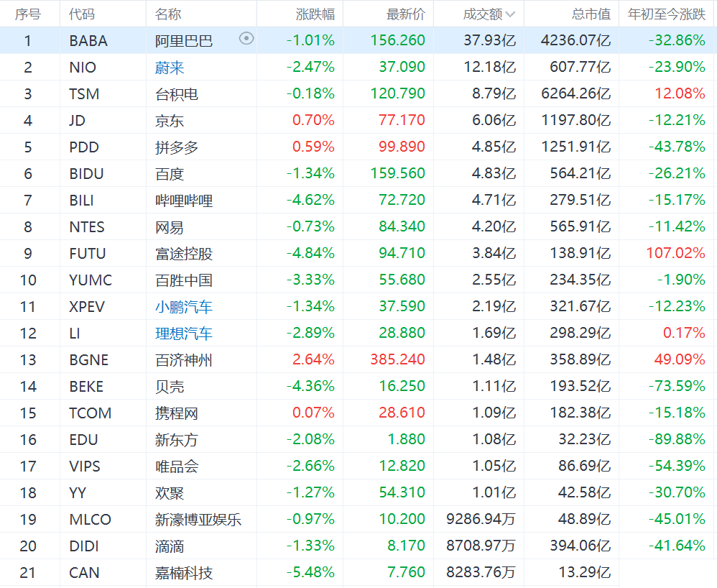Click the 代码 column header

[81, 14]
